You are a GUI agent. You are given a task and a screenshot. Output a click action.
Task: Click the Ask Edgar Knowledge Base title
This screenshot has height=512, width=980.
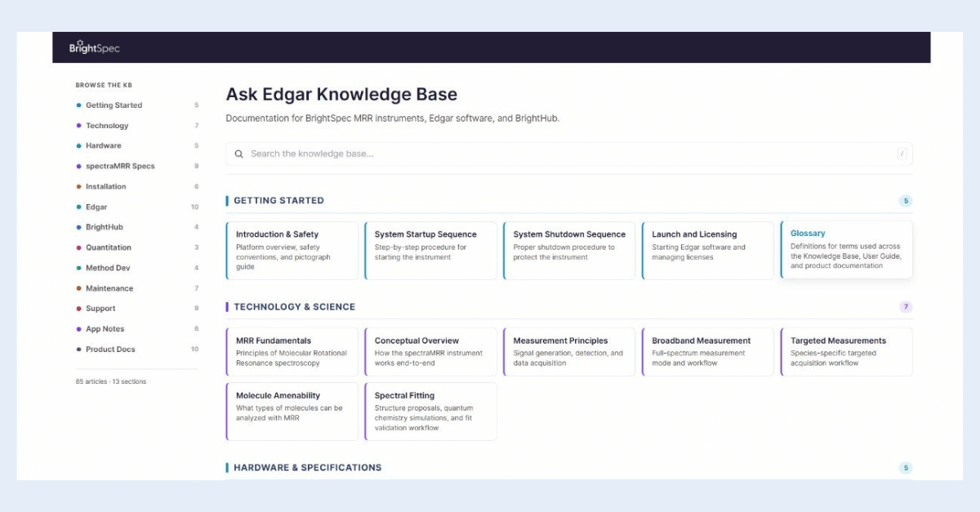[x=341, y=95]
